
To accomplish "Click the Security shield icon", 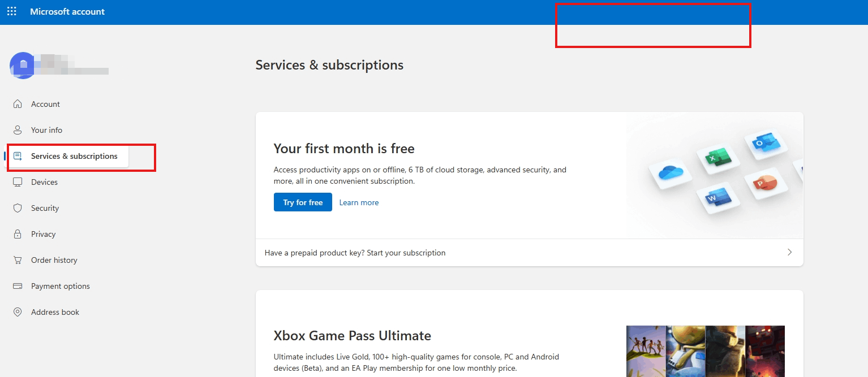I will point(18,208).
